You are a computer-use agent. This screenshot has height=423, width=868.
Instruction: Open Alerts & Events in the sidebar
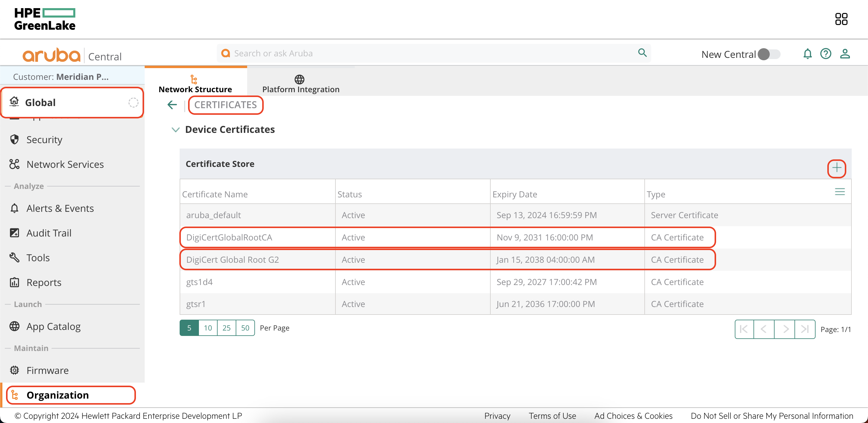point(60,208)
